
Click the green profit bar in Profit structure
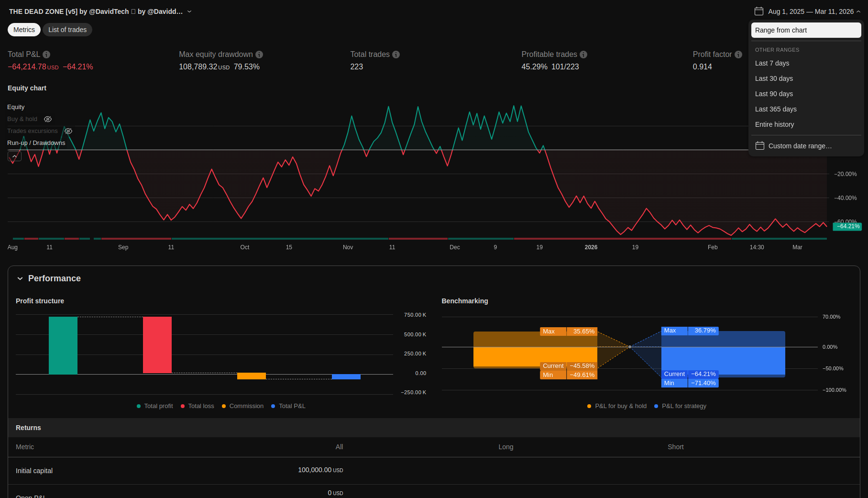63,345
